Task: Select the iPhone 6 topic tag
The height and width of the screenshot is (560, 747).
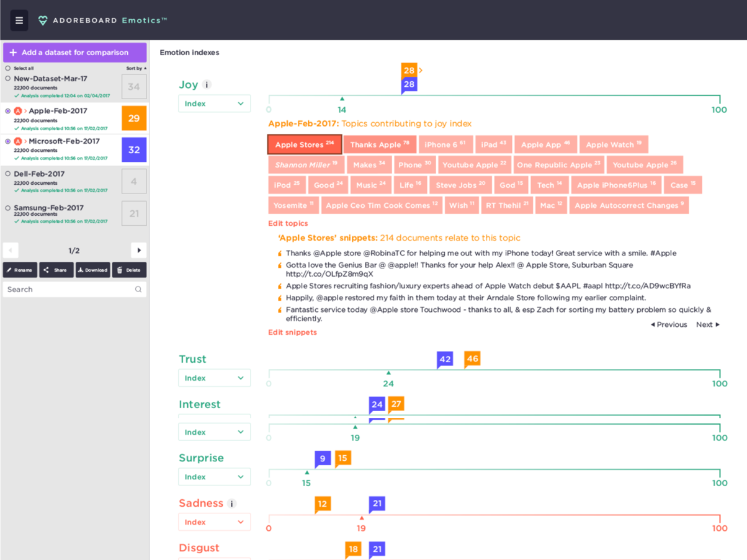Action: tap(445, 144)
